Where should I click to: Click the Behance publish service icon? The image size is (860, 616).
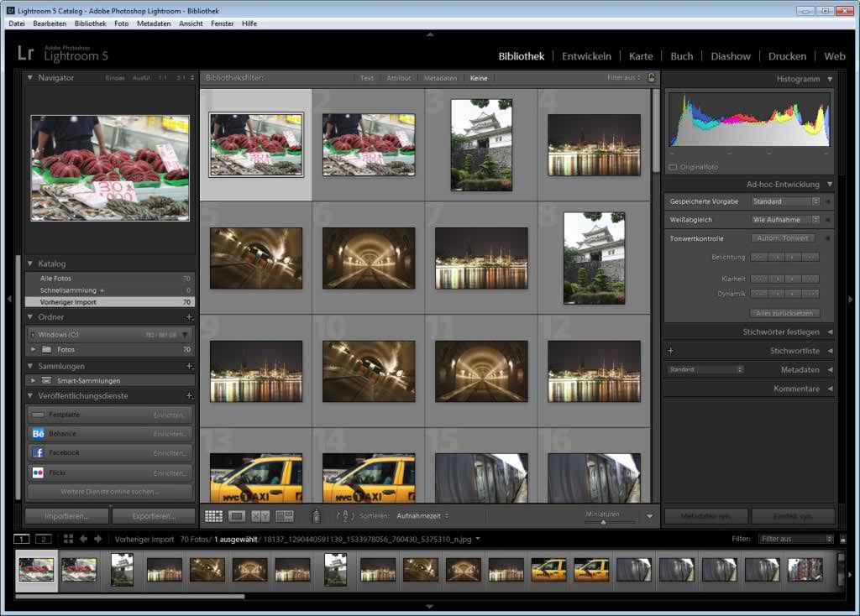(38, 434)
